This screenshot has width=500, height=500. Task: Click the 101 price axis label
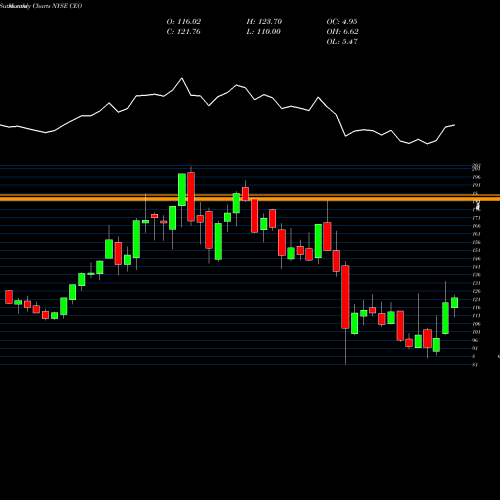coord(476,332)
